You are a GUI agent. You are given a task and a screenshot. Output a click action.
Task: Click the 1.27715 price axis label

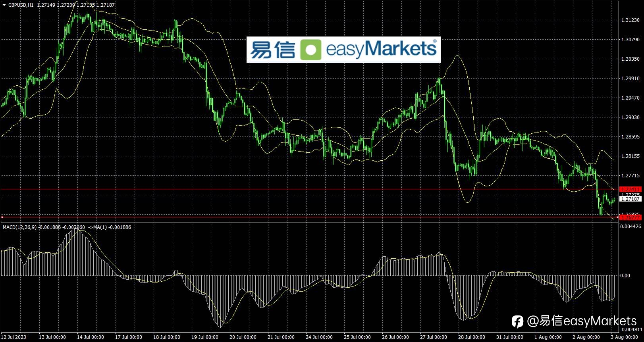click(x=631, y=176)
